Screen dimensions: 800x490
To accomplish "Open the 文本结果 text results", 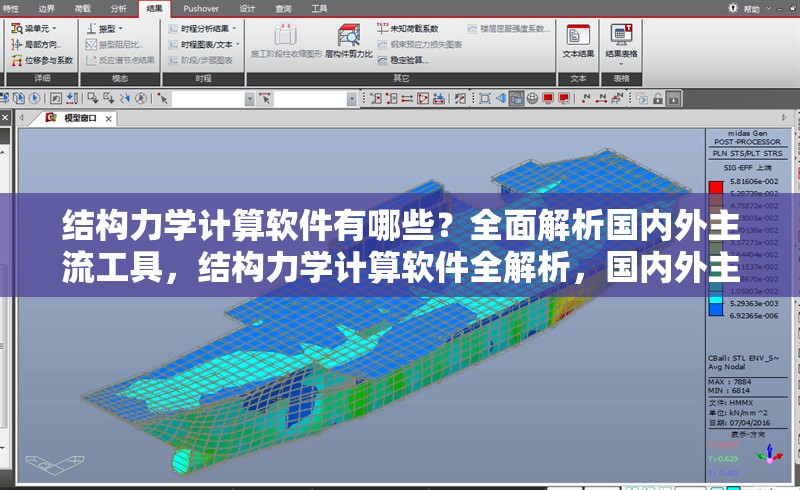I will point(578,41).
